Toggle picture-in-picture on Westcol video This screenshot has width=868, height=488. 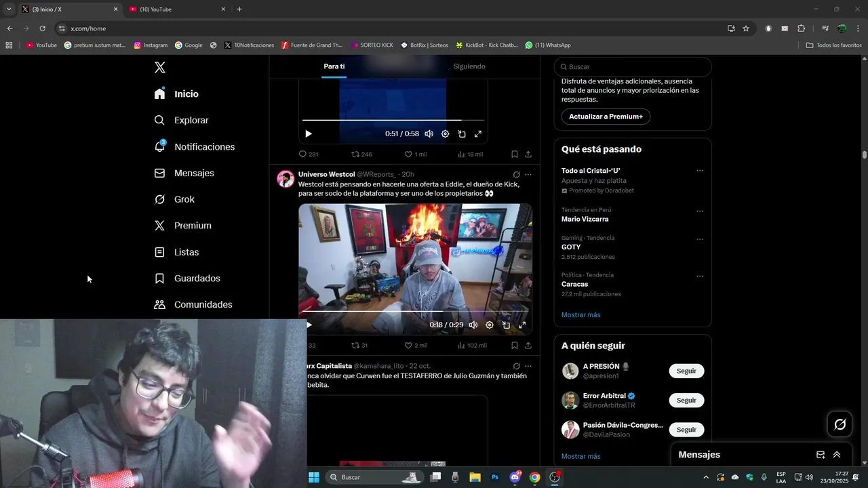[x=506, y=325]
